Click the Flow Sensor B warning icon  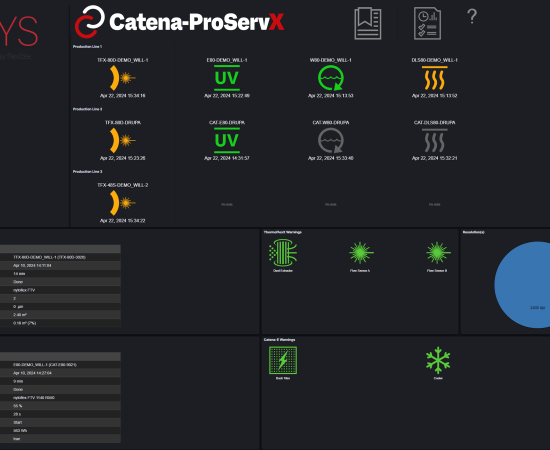[438, 253]
